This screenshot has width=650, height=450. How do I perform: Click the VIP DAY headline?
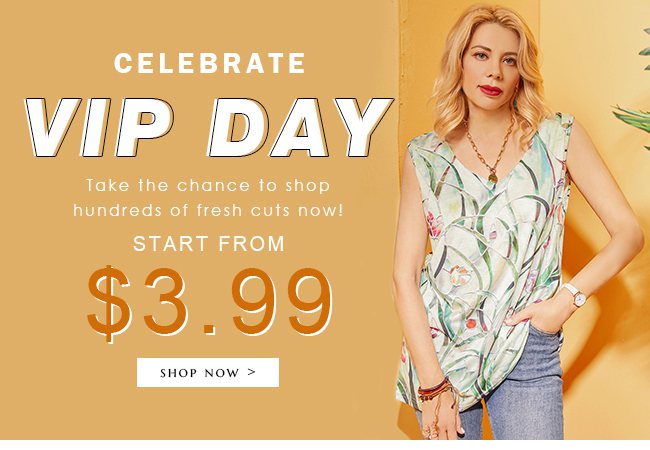tap(209, 128)
